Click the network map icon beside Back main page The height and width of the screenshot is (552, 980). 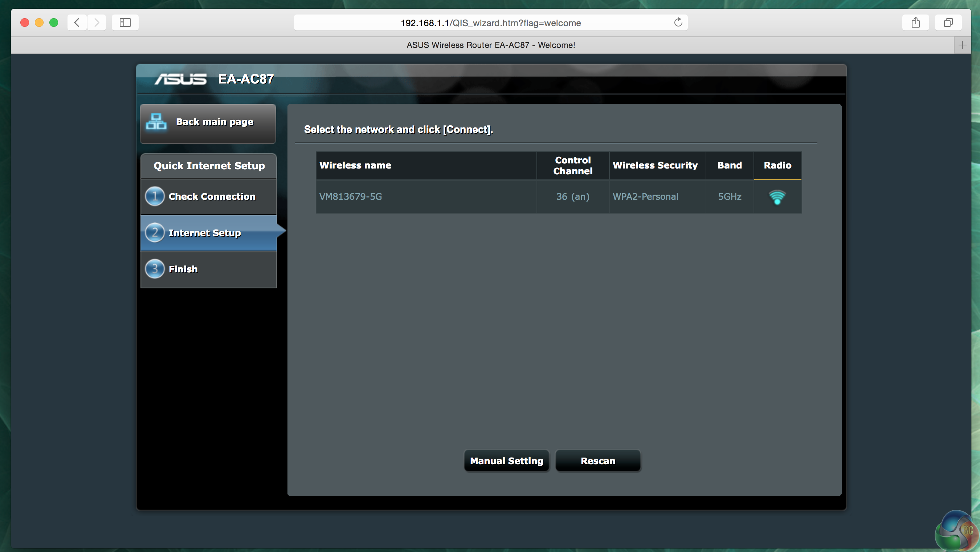point(156,121)
